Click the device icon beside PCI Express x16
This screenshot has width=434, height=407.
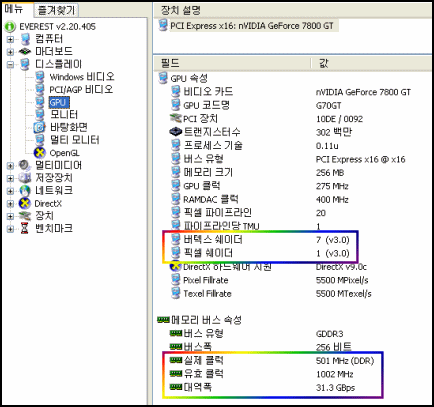(163, 25)
